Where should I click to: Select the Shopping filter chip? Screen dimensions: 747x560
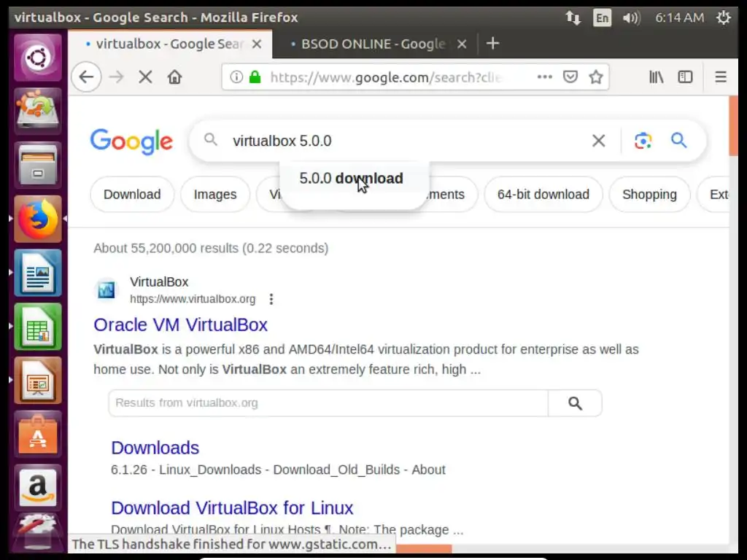649,194
